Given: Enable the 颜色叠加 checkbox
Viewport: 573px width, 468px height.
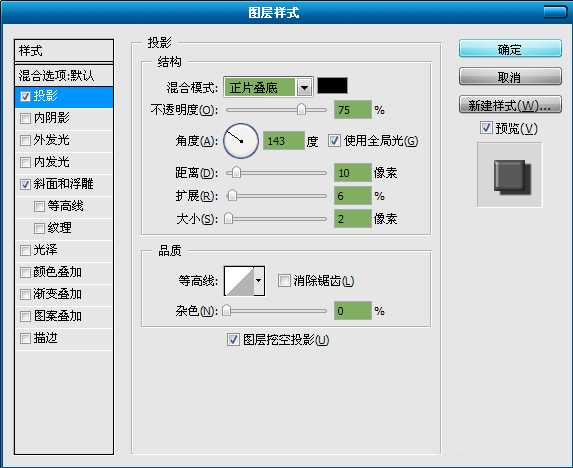Looking at the screenshot, I should 25,272.
